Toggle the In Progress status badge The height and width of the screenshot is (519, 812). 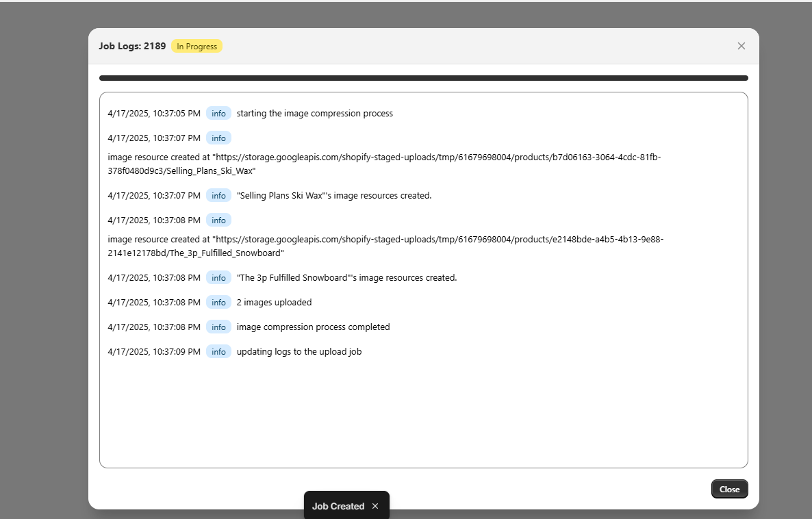coord(196,46)
